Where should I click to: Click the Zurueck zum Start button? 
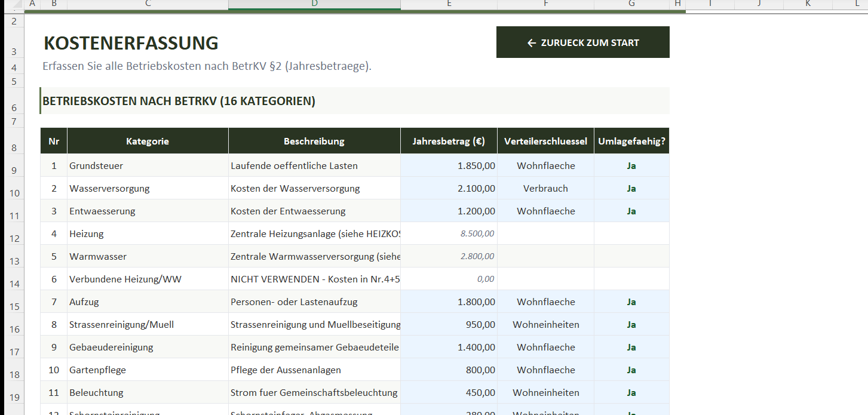582,42
